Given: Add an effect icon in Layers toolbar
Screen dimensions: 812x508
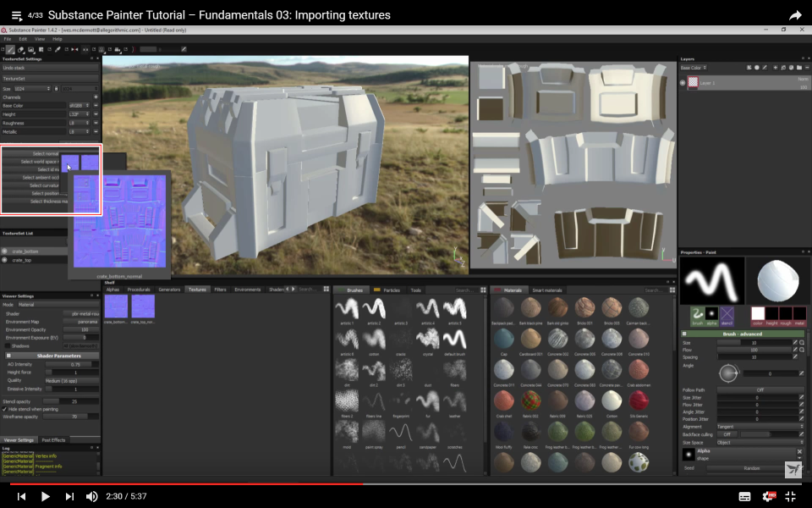Looking at the screenshot, I should [x=749, y=68].
